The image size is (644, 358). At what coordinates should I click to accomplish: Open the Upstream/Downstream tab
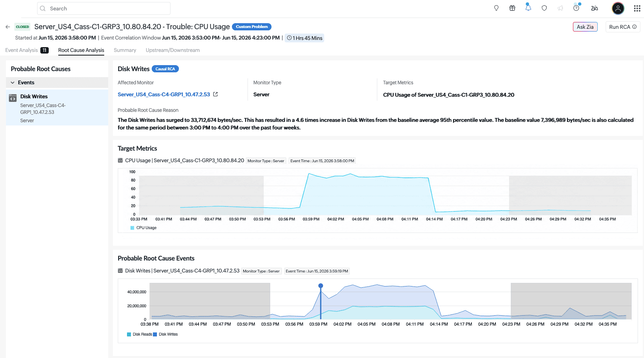pos(173,50)
